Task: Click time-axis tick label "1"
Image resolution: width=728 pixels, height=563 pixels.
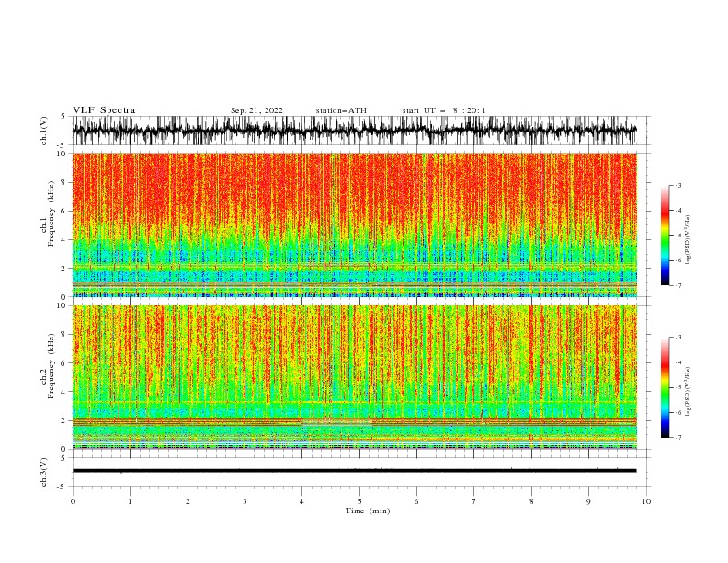Action: click(130, 501)
